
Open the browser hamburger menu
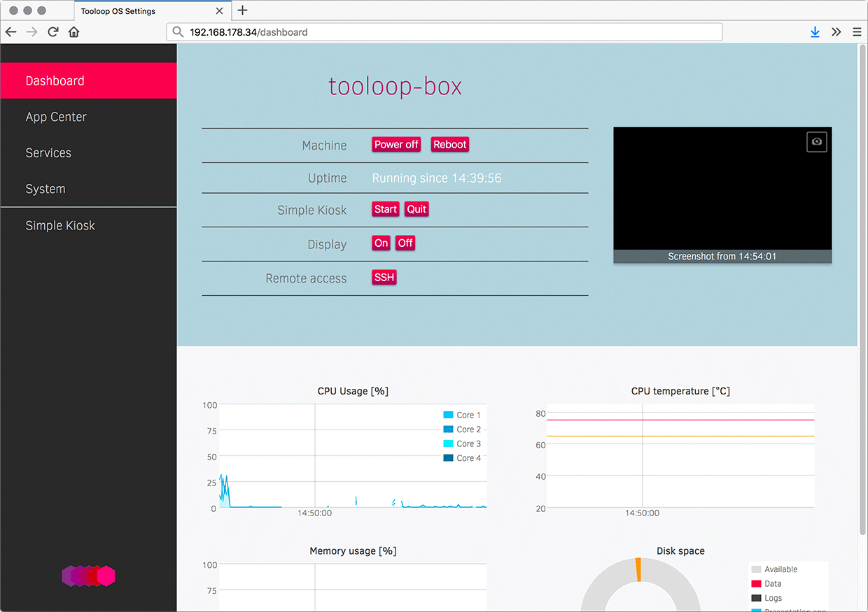coord(857,32)
